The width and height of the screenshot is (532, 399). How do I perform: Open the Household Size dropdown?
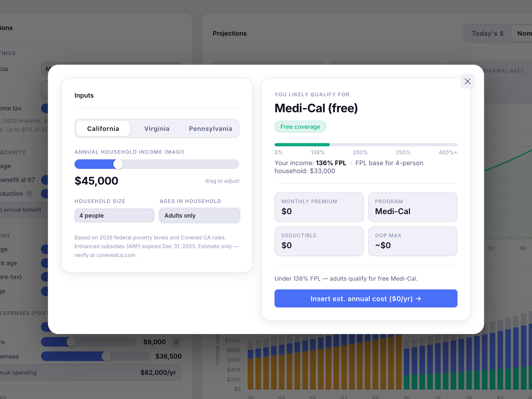point(114,215)
